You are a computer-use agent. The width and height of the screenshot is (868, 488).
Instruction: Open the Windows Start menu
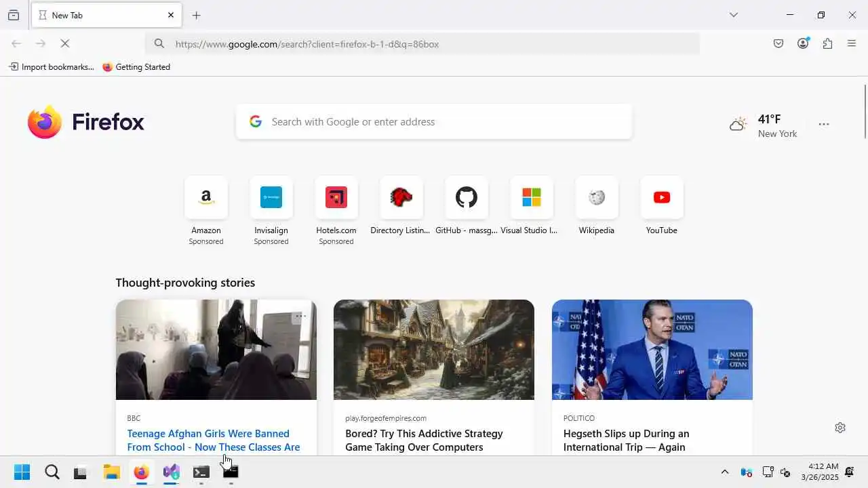(22, 472)
